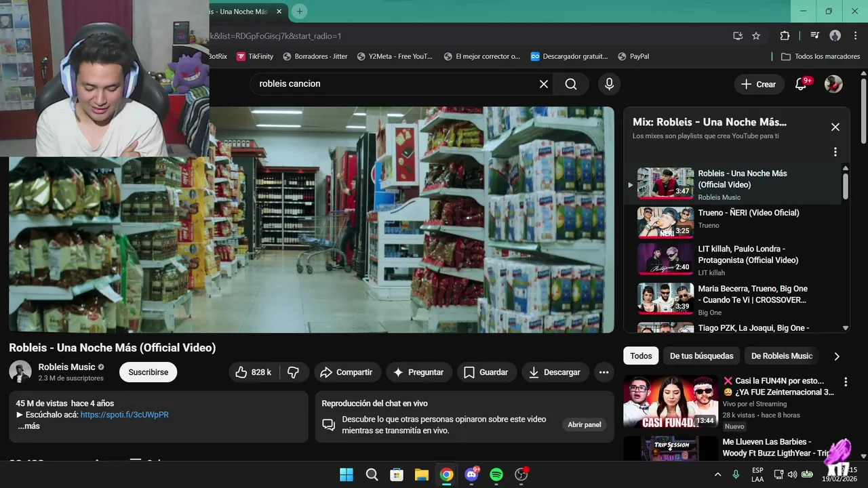The width and height of the screenshot is (868, 488).
Task: Open the TikFinity bookmark
Action: (x=255, y=56)
